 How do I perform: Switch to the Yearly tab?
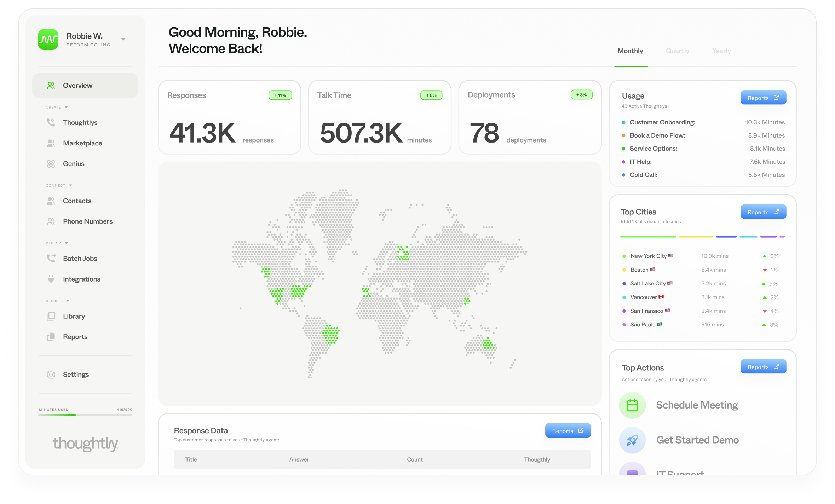click(721, 51)
